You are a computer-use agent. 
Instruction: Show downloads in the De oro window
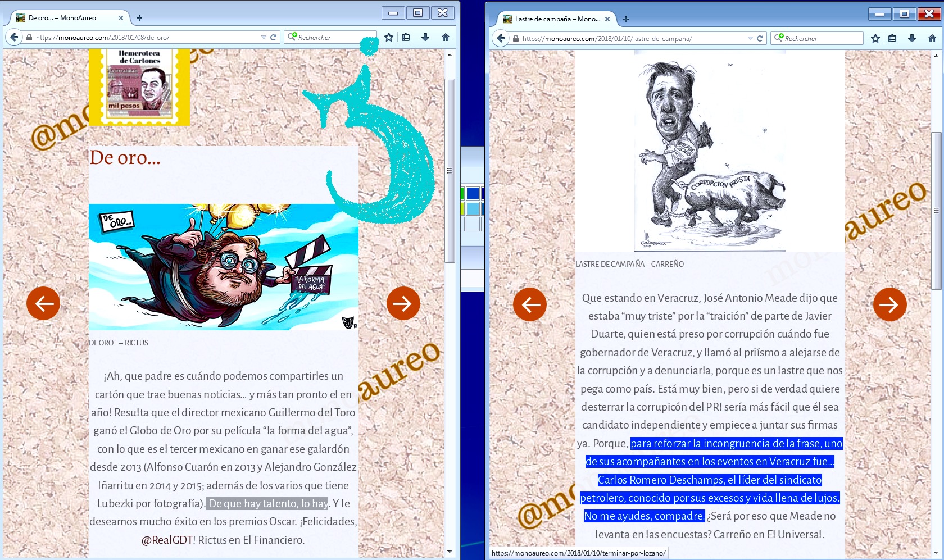pyautogui.click(x=425, y=37)
